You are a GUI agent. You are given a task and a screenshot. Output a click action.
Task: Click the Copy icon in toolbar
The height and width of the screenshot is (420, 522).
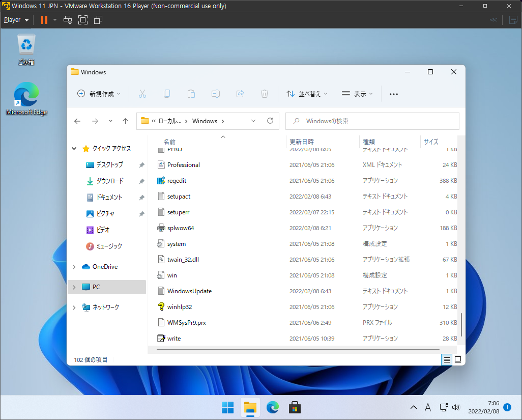tap(167, 94)
